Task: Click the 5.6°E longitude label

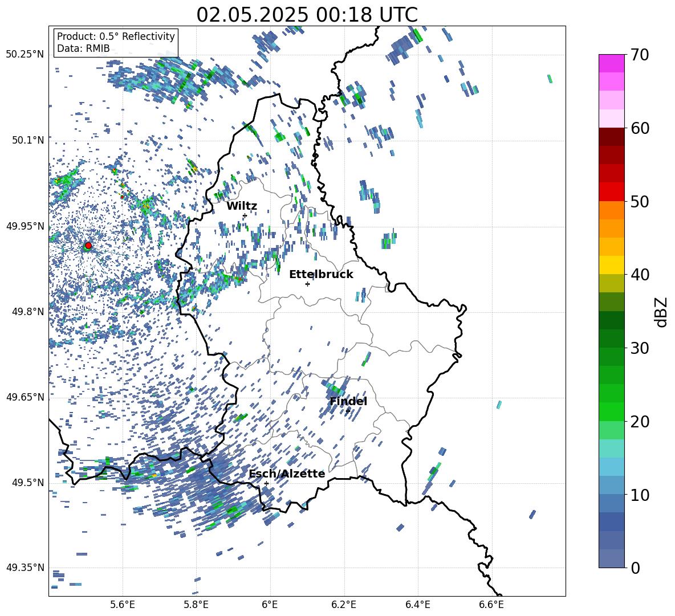Action: pos(122,605)
